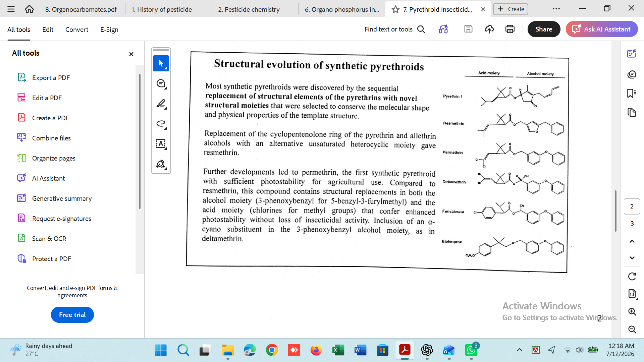Click the Free trial button
This screenshot has width=644, height=362.
(72, 315)
